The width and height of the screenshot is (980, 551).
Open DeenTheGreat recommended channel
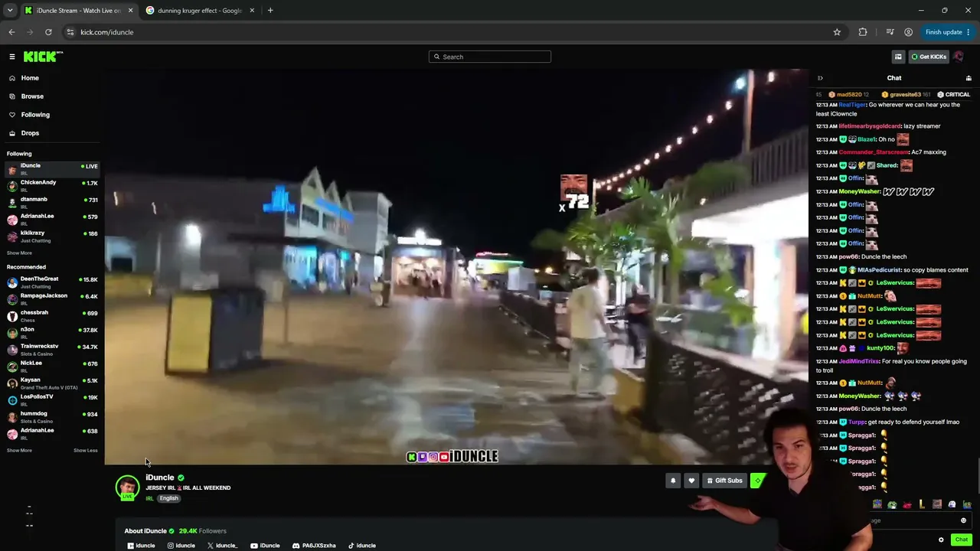tap(52, 282)
